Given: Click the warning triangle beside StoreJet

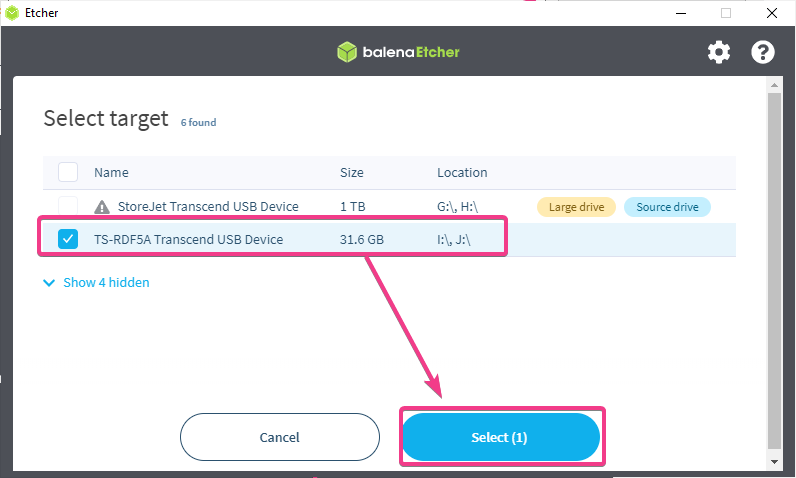Looking at the screenshot, I should (102, 207).
